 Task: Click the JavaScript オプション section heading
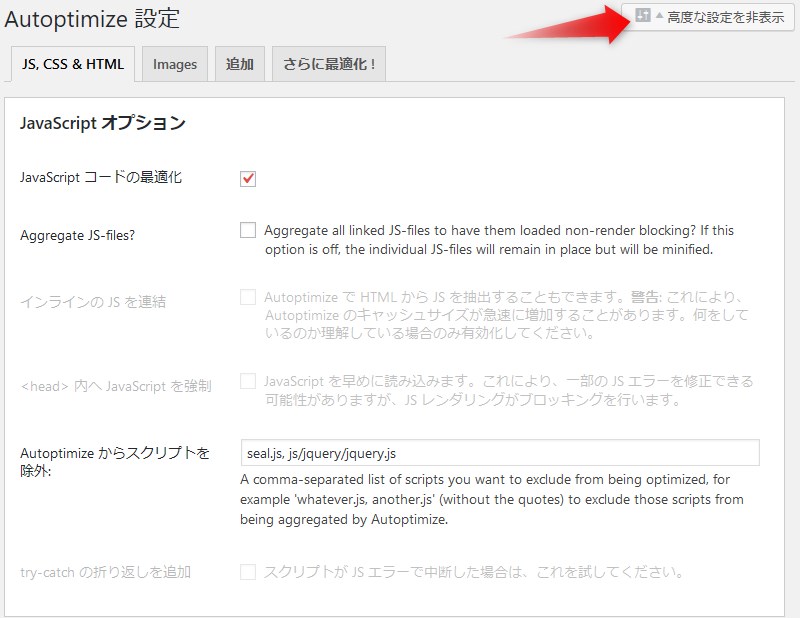point(94,121)
